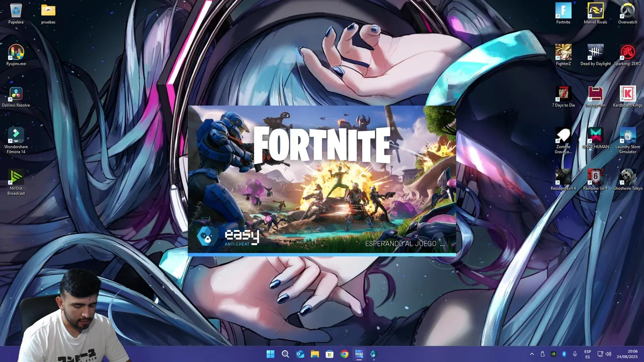This screenshot has width=644, height=362.
Task: Select the Ghostwire Tokyo desktop shortcut
Action: [627, 180]
